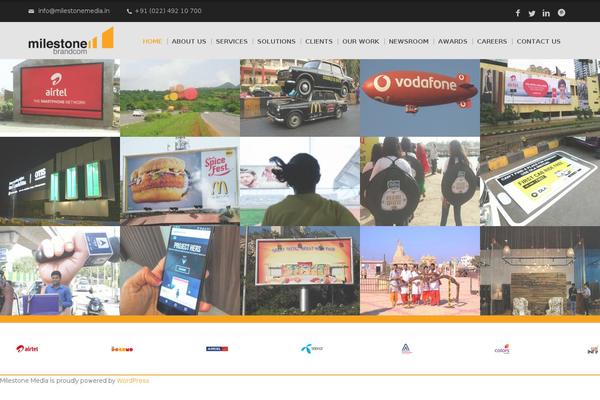This screenshot has width=600, height=400.
Task: Open the red Airtel billboard photo
Action: [x=60, y=98]
